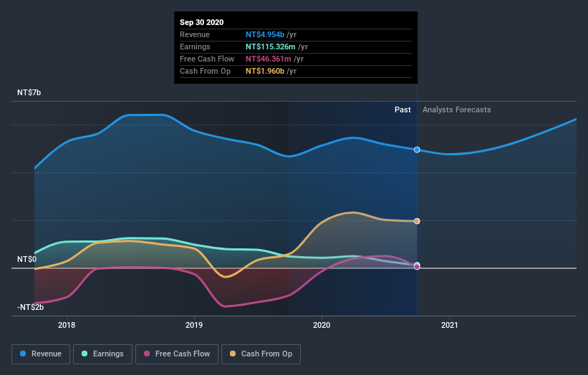Click the NT$46.361m free cash flow value
Screen dimensions: 588x375
[269, 59]
